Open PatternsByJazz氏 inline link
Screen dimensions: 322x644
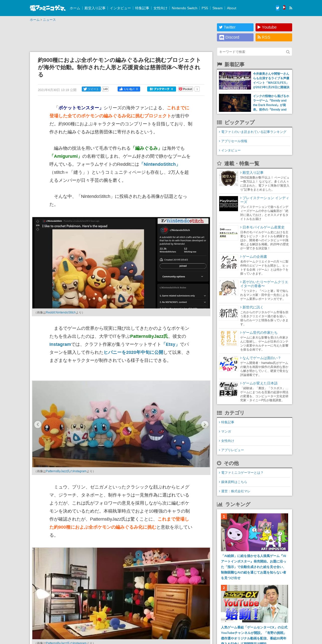click(x=149, y=336)
